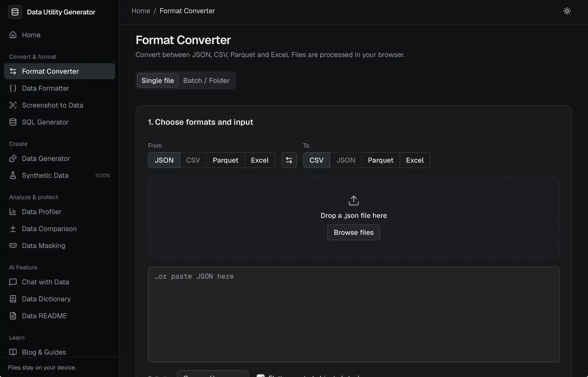588x377 pixels.
Task: Click the Browse files button
Action: click(x=354, y=233)
